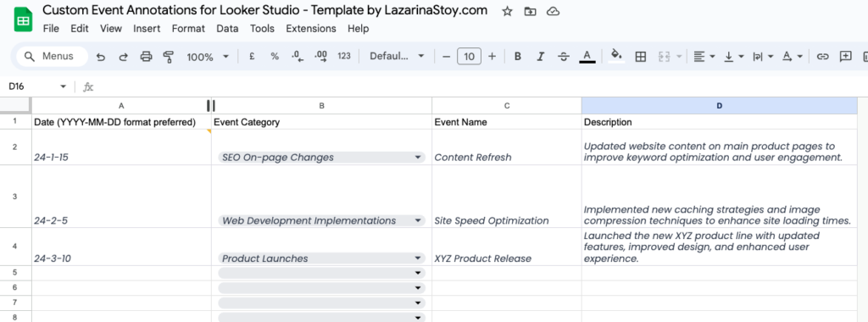Open the fill color picker
The image size is (868, 322).
pyautogui.click(x=616, y=57)
